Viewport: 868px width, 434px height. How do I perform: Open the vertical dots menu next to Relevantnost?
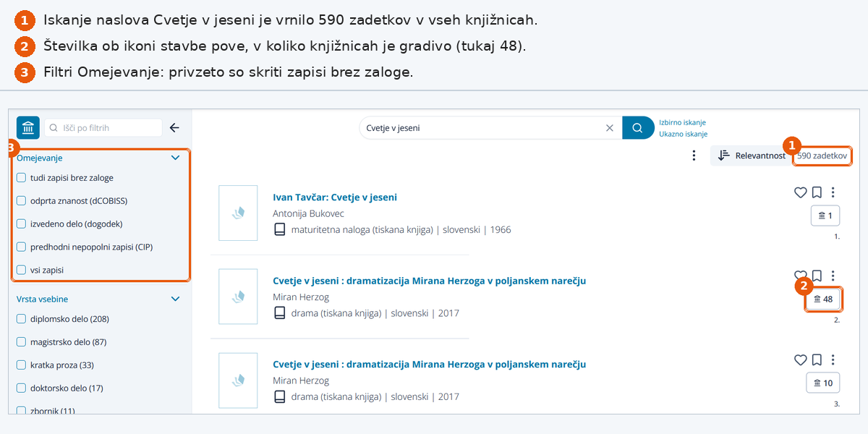pos(694,156)
